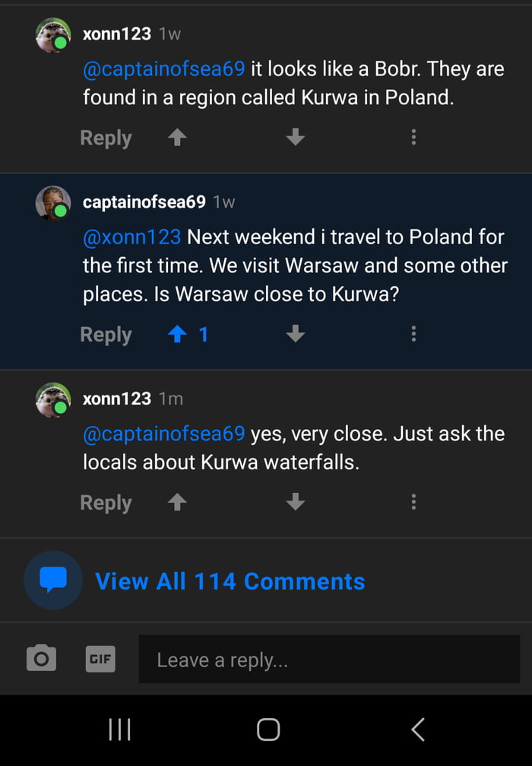
Task: Reply to xonn123's Bobr comment
Action: pyautogui.click(x=105, y=137)
